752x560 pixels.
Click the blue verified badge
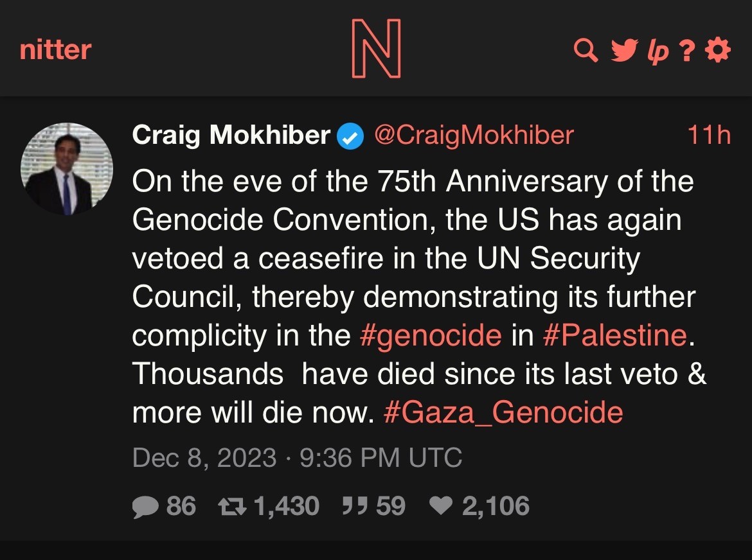(351, 136)
